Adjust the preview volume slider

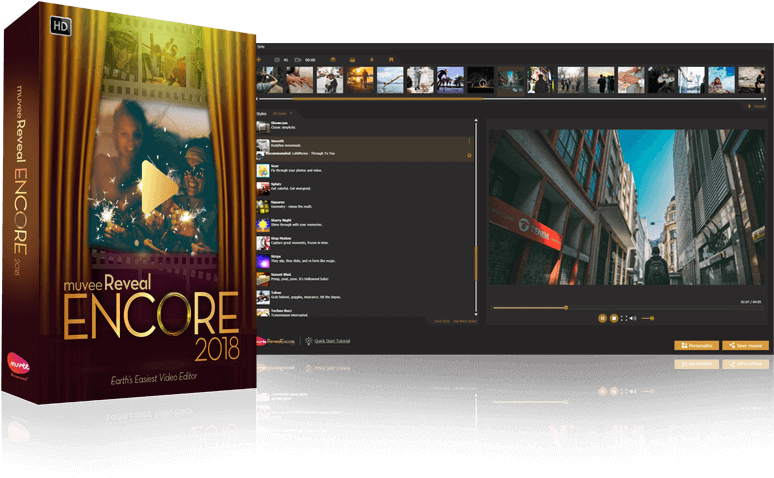tap(648, 319)
